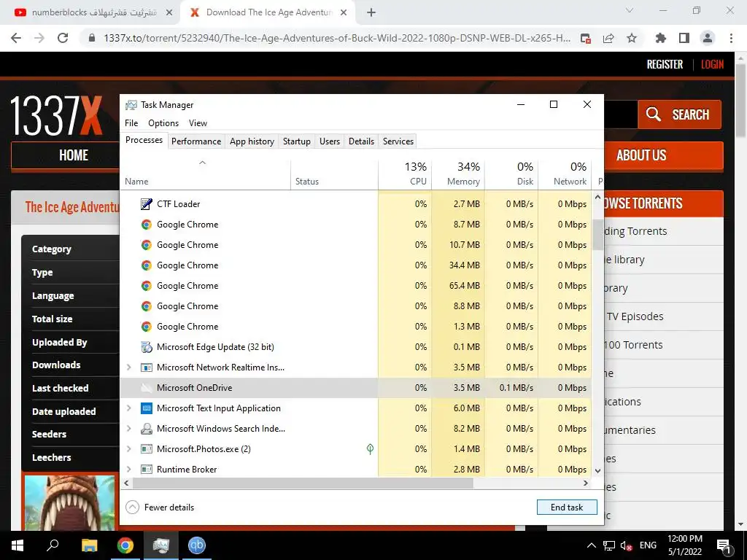Expand Microsoft.Photos.exe (2) process group
747x560 pixels.
(x=128, y=448)
